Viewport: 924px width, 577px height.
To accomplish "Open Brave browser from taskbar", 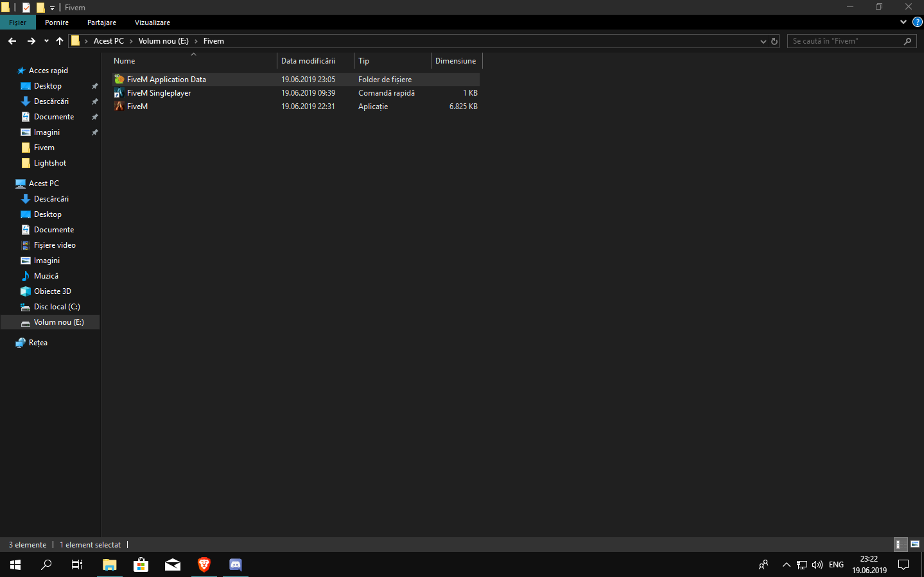I will click(204, 565).
